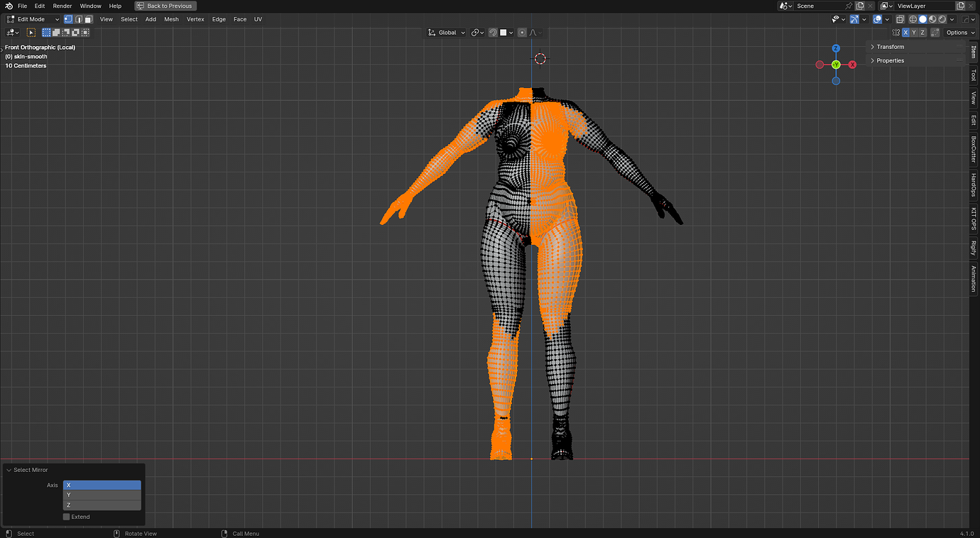Image resolution: width=980 pixels, height=538 pixels.
Task: Switch to wireframe viewport shading
Action: coord(913,19)
